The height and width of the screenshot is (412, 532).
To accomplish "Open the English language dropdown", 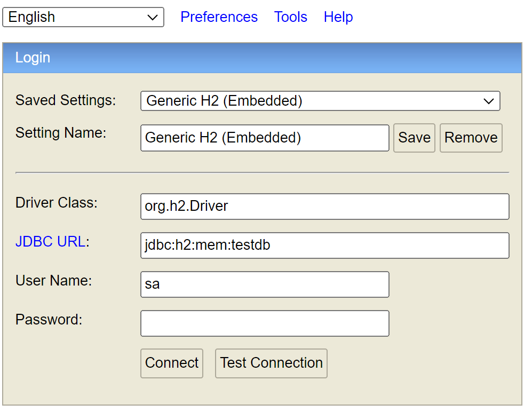I will pyautogui.click(x=83, y=17).
